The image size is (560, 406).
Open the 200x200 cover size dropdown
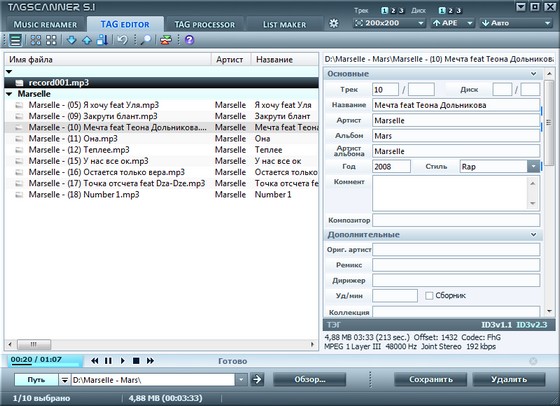[389, 23]
